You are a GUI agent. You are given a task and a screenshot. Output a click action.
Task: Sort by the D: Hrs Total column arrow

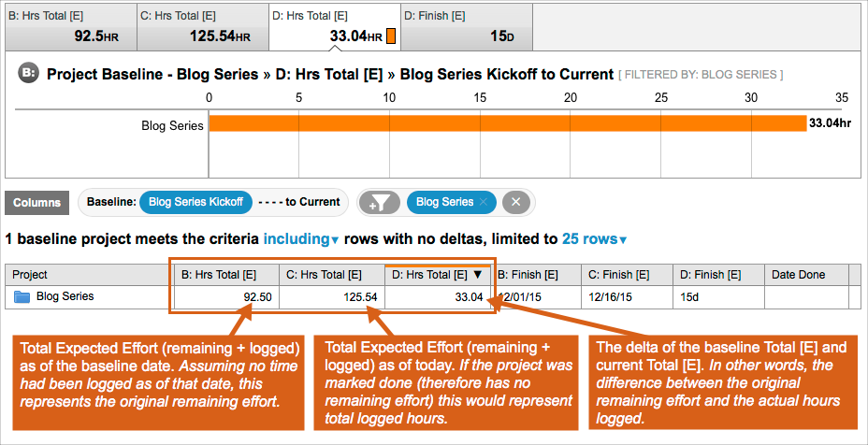tap(478, 275)
